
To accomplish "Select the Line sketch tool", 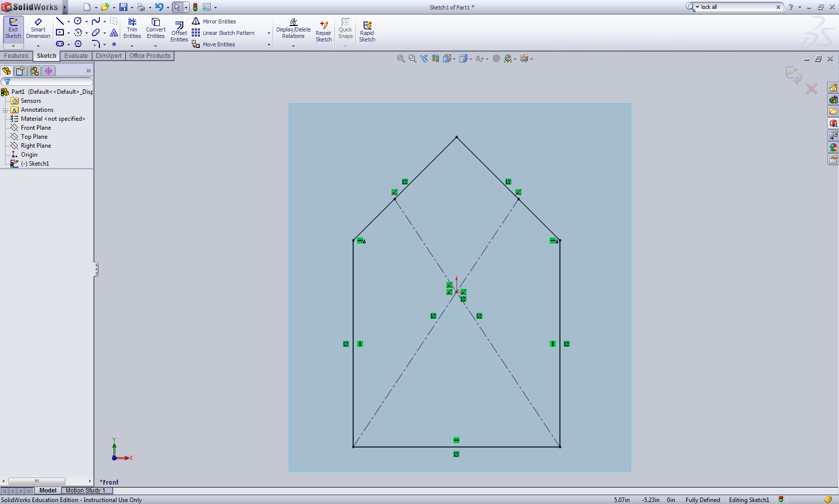I will (59, 21).
